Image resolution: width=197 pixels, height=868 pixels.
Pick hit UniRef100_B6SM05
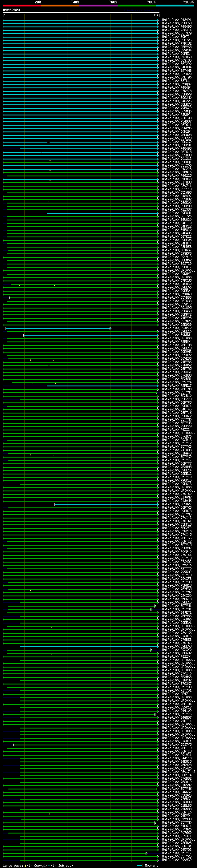point(177,111)
